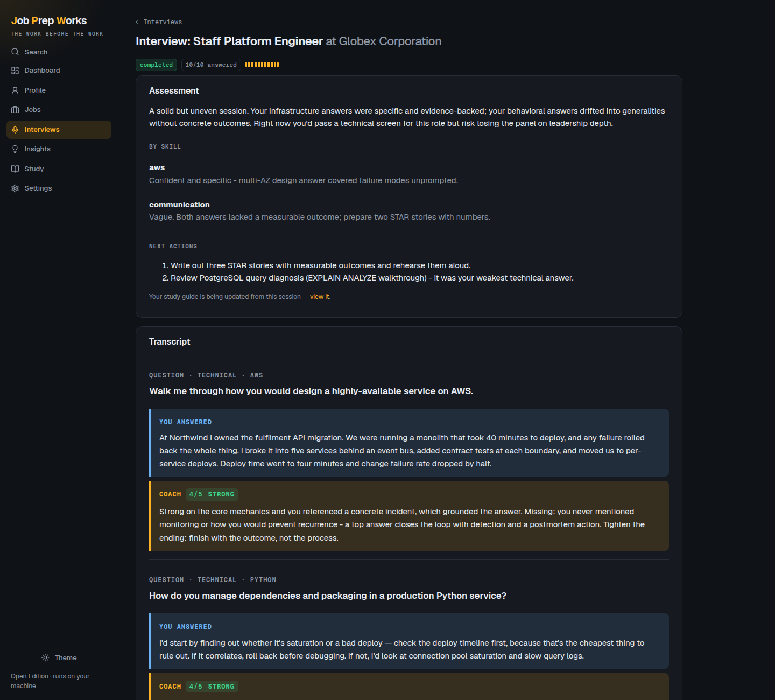Click the Study book icon

tap(15, 169)
